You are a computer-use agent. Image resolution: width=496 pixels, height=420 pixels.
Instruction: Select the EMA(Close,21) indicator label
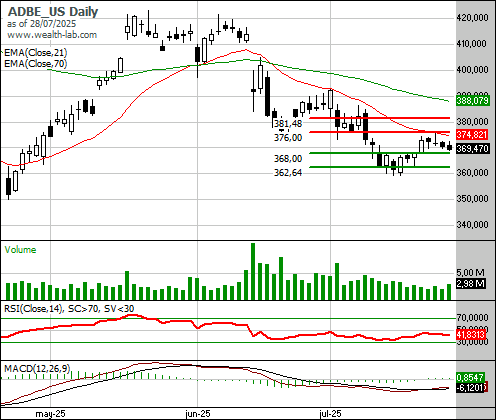[35, 53]
